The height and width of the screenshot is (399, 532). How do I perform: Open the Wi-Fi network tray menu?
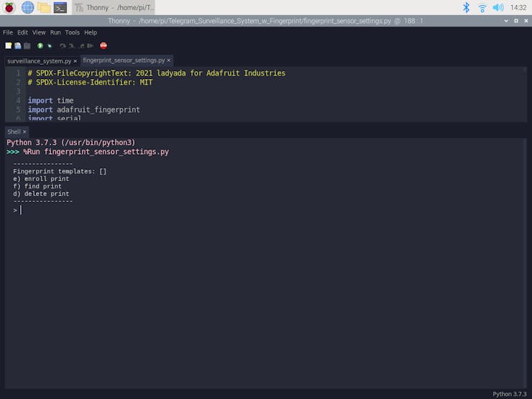(x=482, y=7)
